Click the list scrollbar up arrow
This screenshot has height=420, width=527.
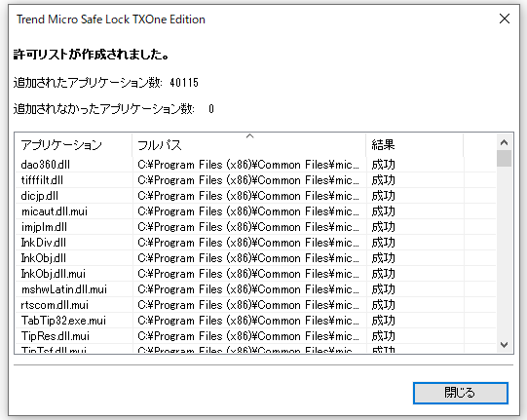[504, 142]
